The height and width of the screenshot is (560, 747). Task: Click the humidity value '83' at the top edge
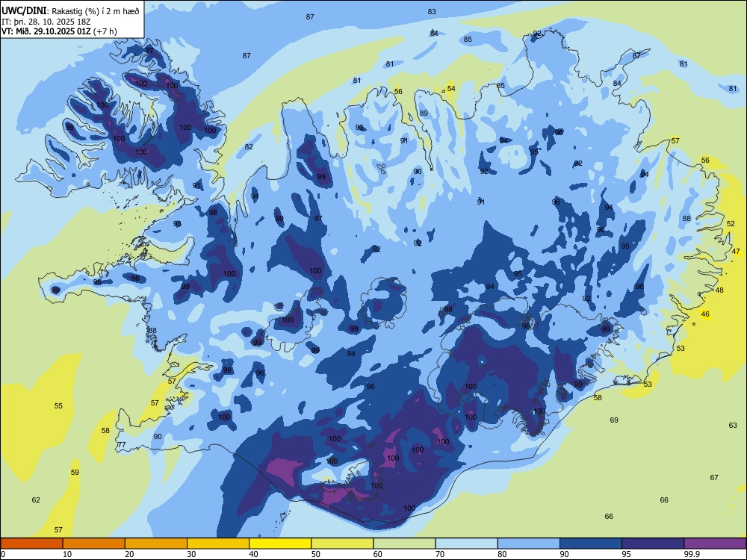tap(432, 11)
